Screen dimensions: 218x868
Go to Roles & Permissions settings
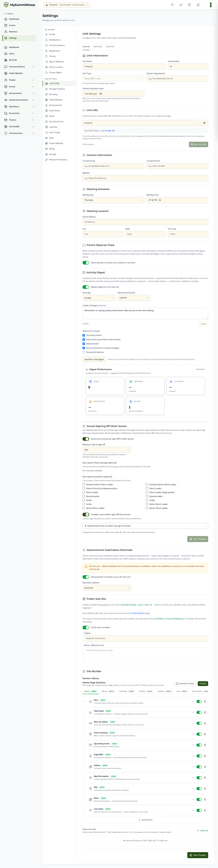[58, 160]
